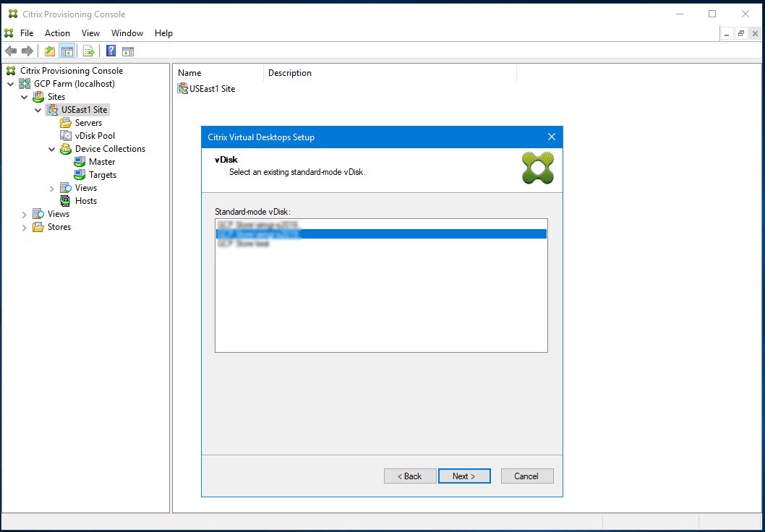Expand the Views node below USEast1 Site
The image size is (765, 532).
(x=51, y=187)
